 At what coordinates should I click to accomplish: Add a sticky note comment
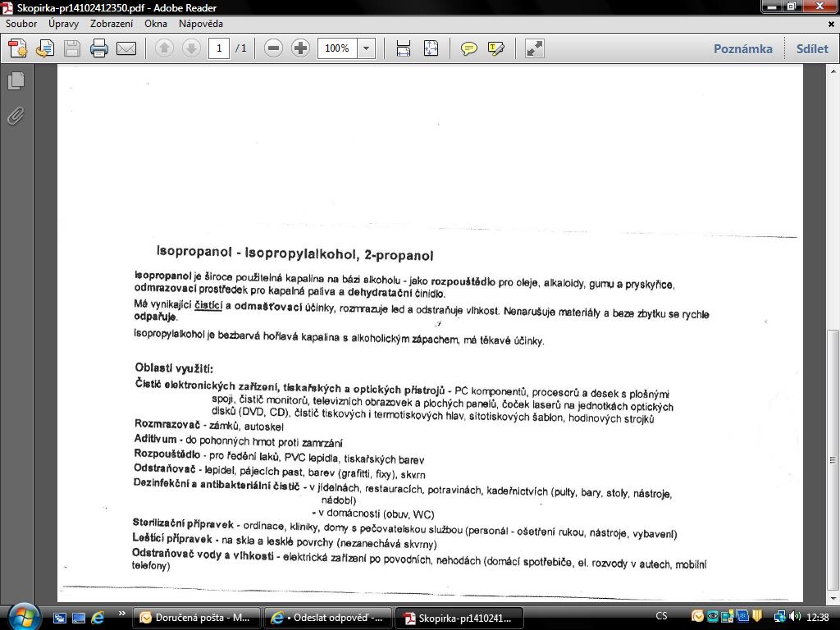point(469,48)
